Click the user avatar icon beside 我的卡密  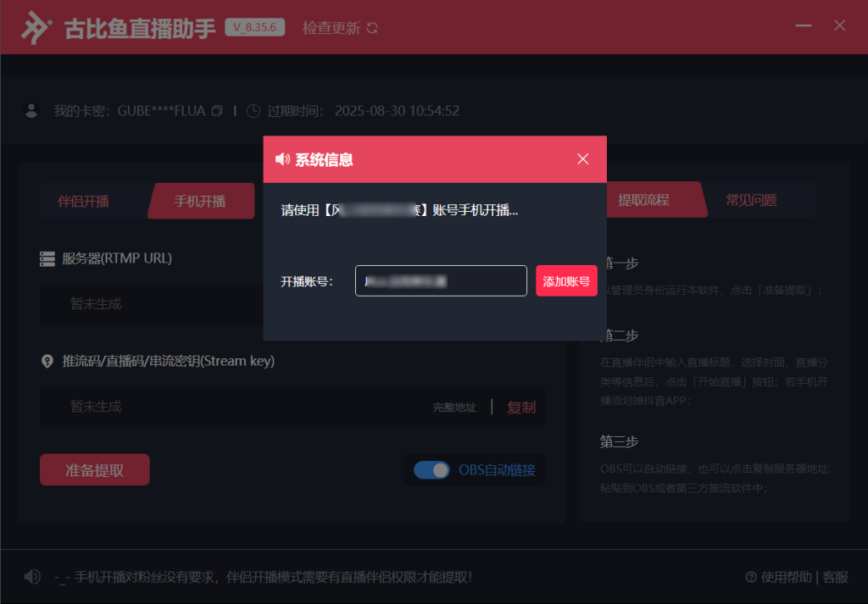click(32, 110)
